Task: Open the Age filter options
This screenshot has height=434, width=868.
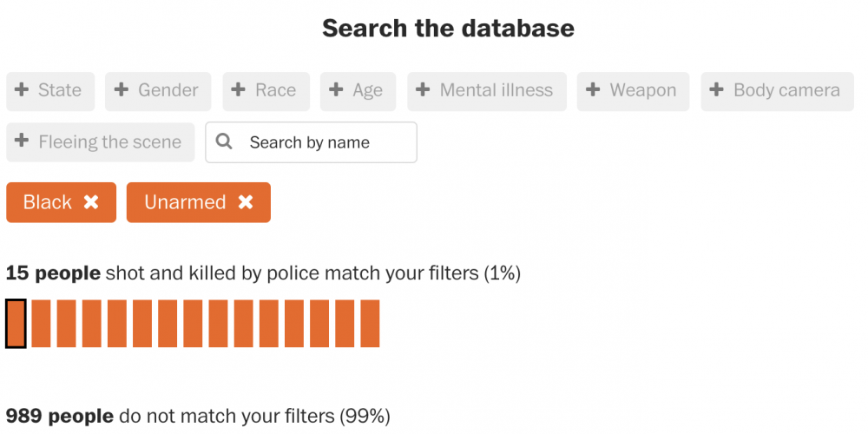Action: [358, 91]
